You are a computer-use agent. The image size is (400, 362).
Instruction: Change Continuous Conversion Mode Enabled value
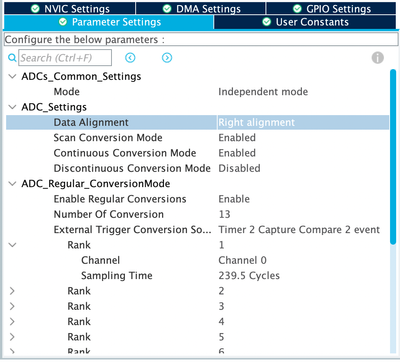tap(237, 153)
